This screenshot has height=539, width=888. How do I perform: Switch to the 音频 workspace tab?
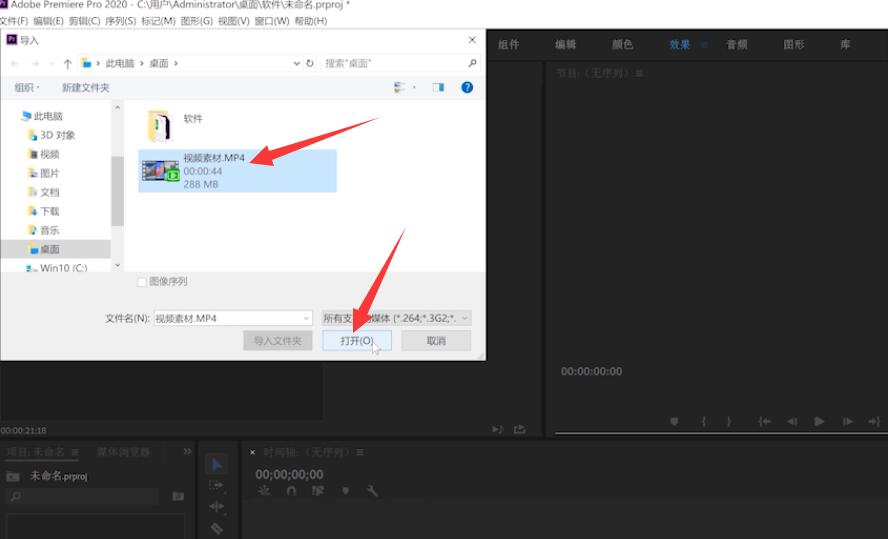tap(737, 44)
